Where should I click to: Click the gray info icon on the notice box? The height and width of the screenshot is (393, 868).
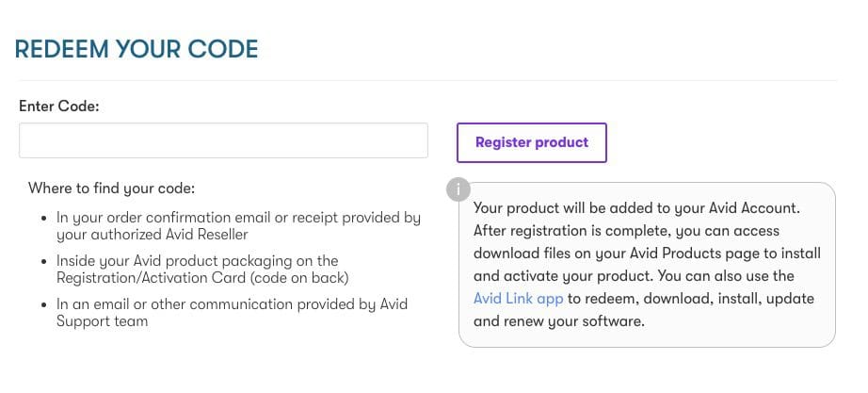click(x=458, y=189)
